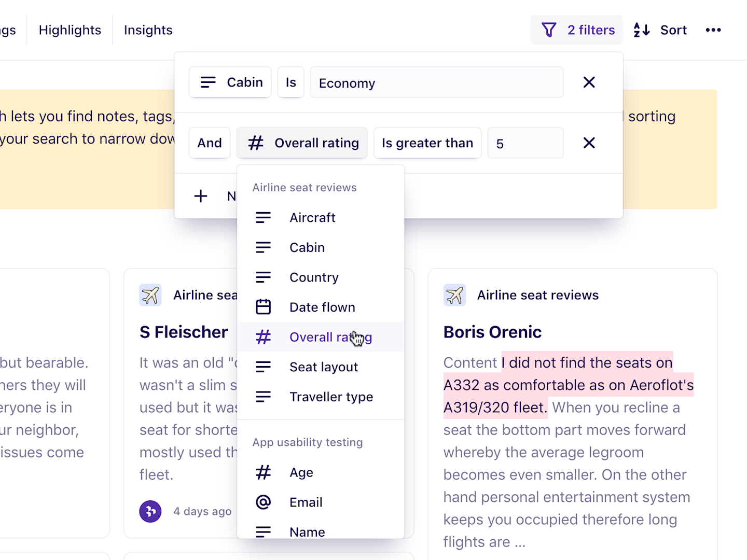Click the calendar icon beside Date flown

[264, 307]
